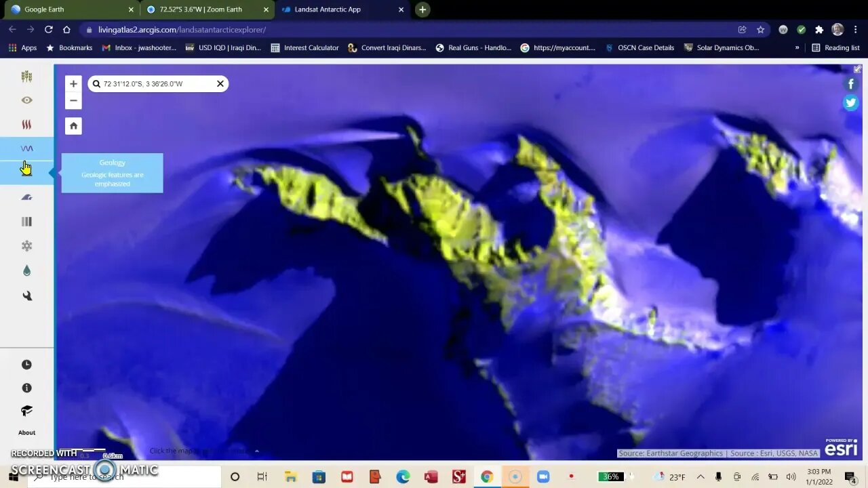Viewport: 868px width, 488px height.
Task: Open the USD IQD Iraqi Dinar bookmark
Action: [222, 48]
